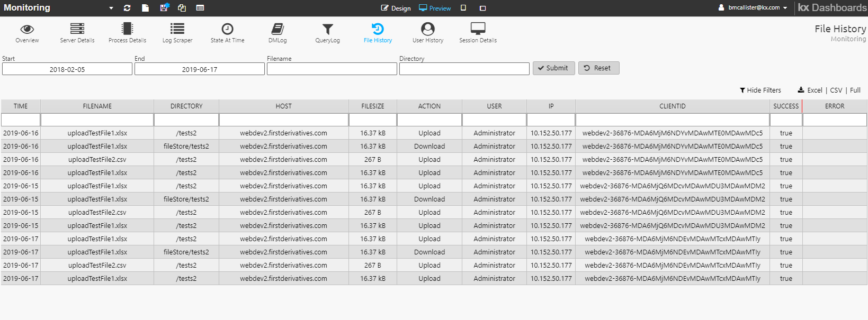
Task: Click the save-as dashboard icon
Action: click(164, 7)
